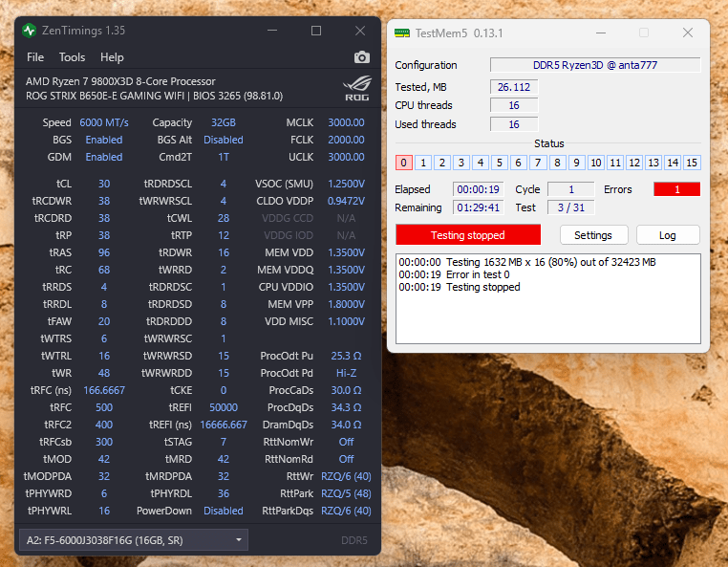Select thread status box 13
The width and height of the screenshot is (728, 567).
click(653, 163)
